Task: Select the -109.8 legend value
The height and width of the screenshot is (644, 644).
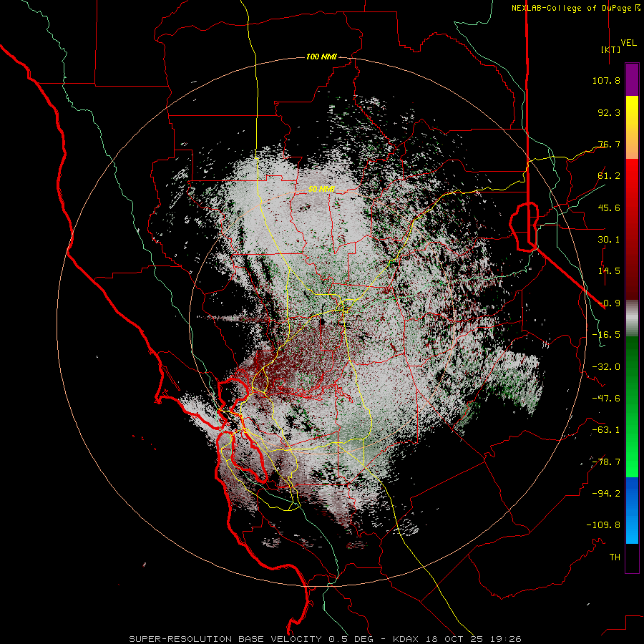Action: point(603,525)
